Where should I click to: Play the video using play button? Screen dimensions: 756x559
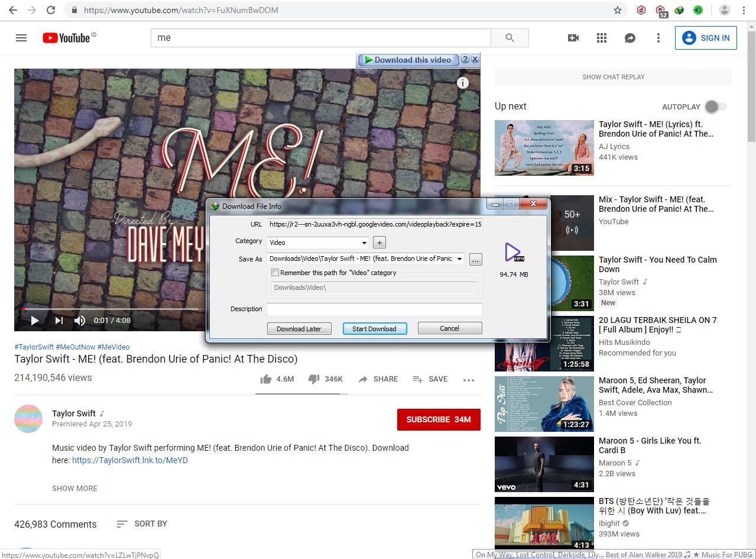tap(35, 321)
